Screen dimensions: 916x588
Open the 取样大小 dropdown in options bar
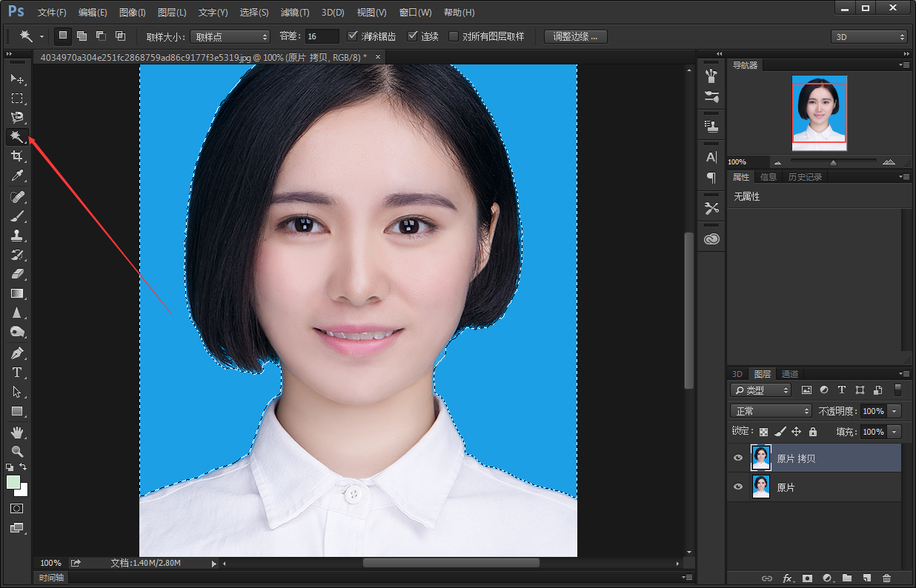pyautogui.click(x=230, y=36)
